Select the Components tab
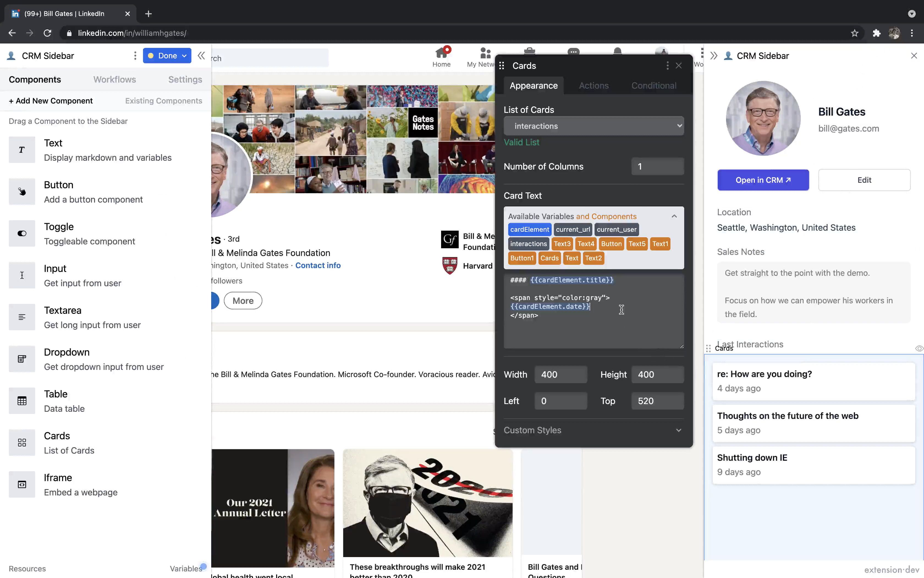This screenshot has height=578, width=924. (x=35, y=80)
